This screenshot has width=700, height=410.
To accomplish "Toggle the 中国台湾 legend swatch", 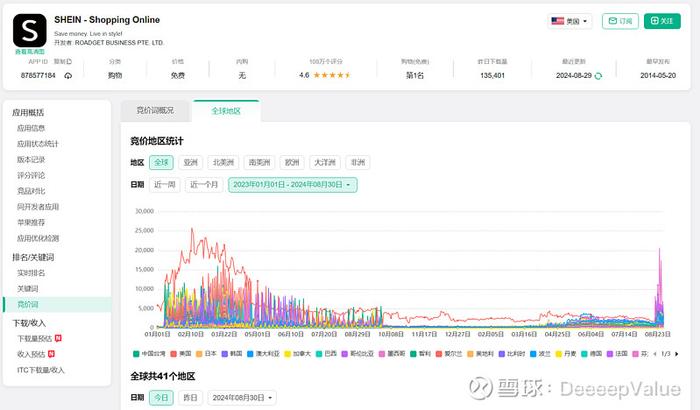I will (136, 354).
